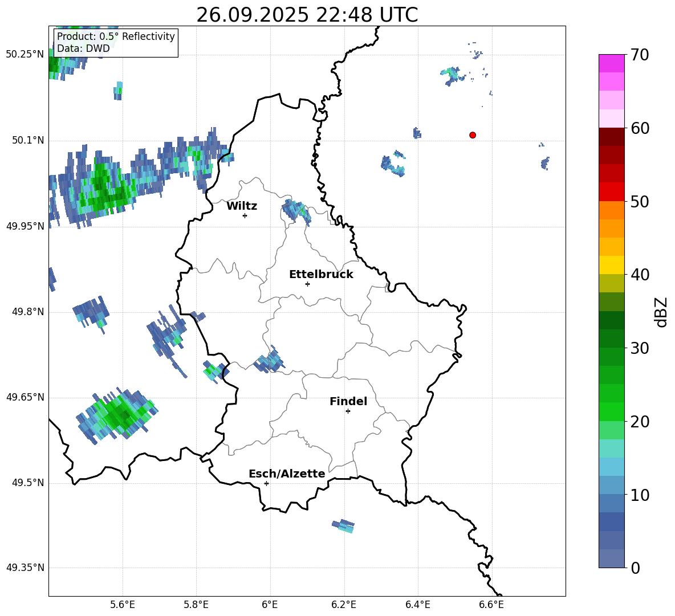Click the Findel cross location marker

point(348,411)
